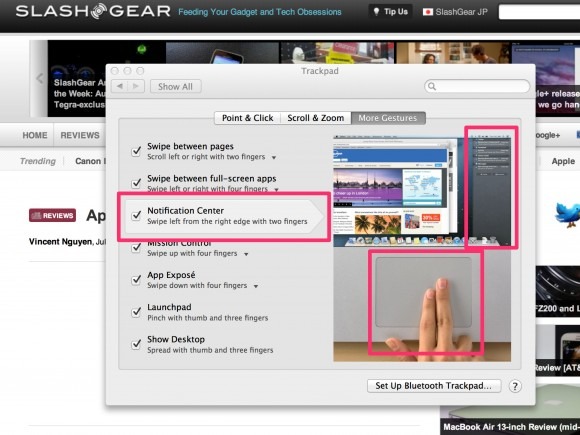Image resolution: width=580 pixels, height=435 pixels.
Task: Click search magnifier icon in Trackpad window
Action: [432, 87]
